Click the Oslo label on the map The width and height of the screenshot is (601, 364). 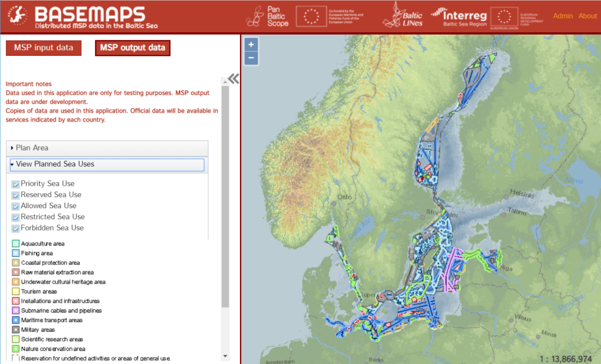pos(344,197)
